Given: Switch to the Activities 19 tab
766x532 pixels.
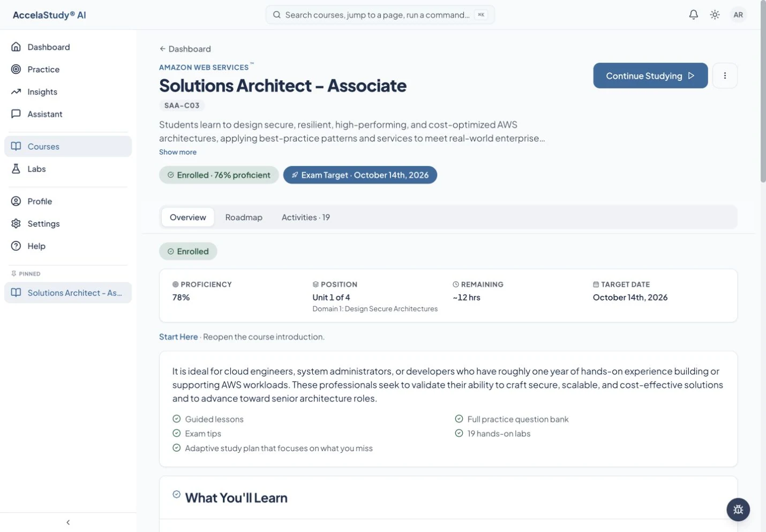Looking at the screenshot, I should click(306, 218).
